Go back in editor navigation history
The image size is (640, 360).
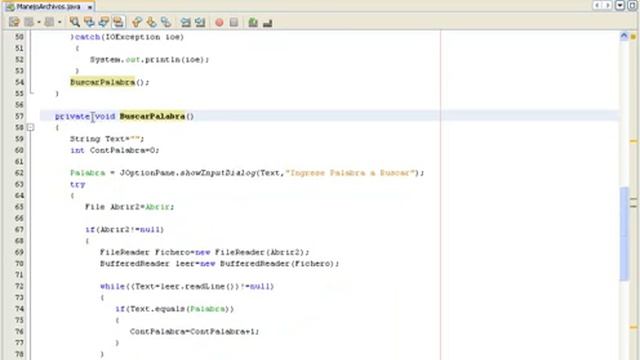(29, 22)
